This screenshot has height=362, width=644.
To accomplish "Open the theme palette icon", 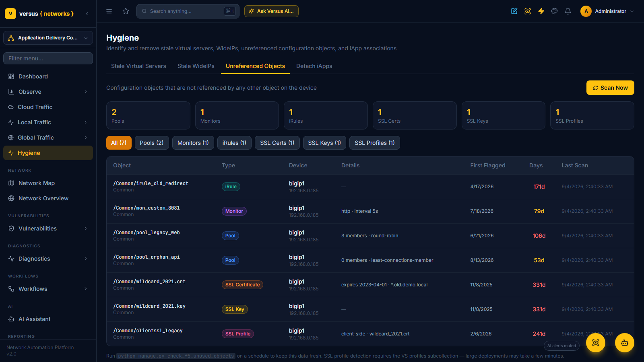I will point(555,11).
